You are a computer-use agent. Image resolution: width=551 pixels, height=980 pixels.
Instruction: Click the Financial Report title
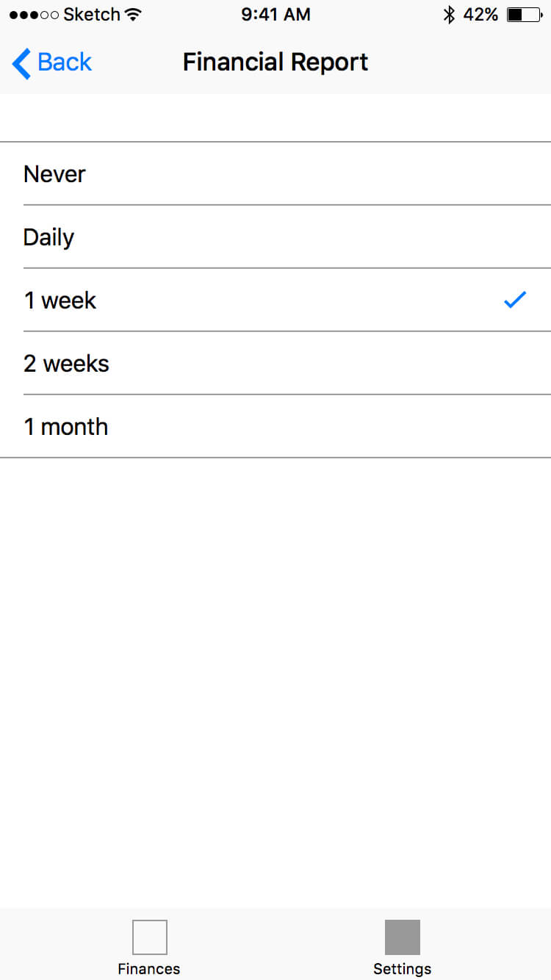tap(275, 62)
